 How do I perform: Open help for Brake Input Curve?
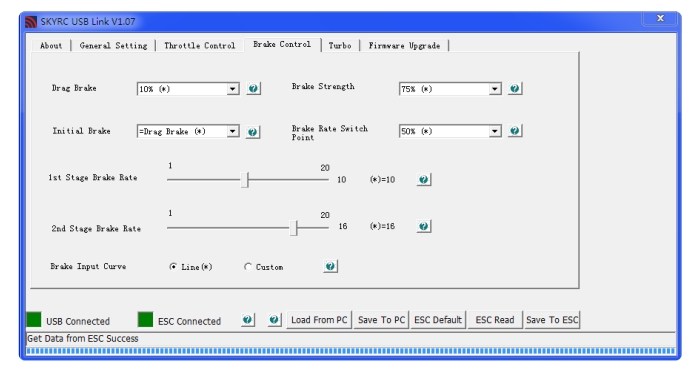pyautogui.click(x=330, y=266)
